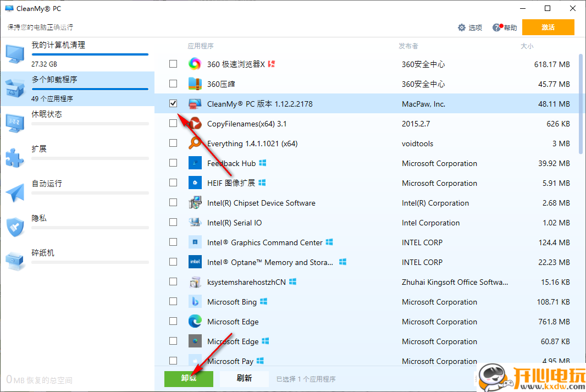Screen dimensions: 586x392
Task: Click the CopyFilenames app icon
Action: click(x=195, y=124)
